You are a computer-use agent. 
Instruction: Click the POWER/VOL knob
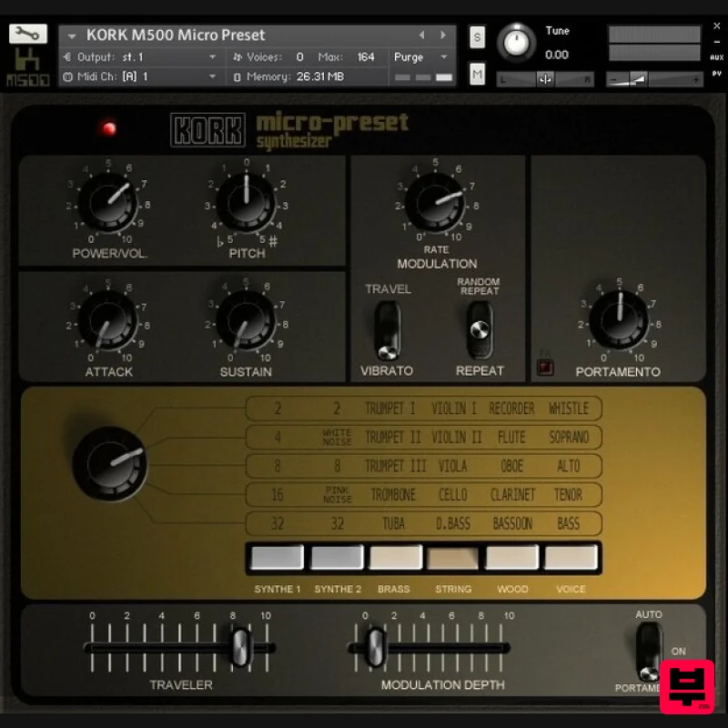pos(108,203)
